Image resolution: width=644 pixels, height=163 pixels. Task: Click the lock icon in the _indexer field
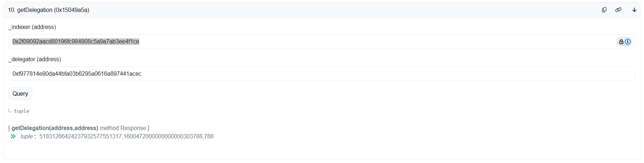621,42
